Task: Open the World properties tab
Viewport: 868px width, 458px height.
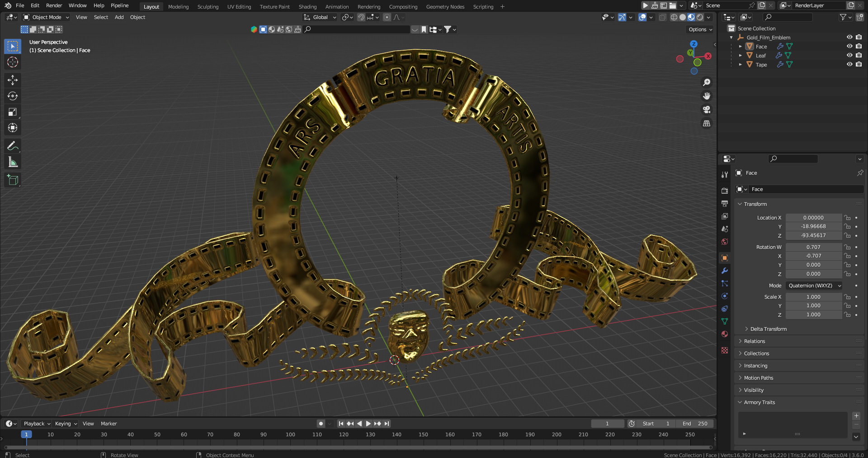Action: (x=725, y=242)
